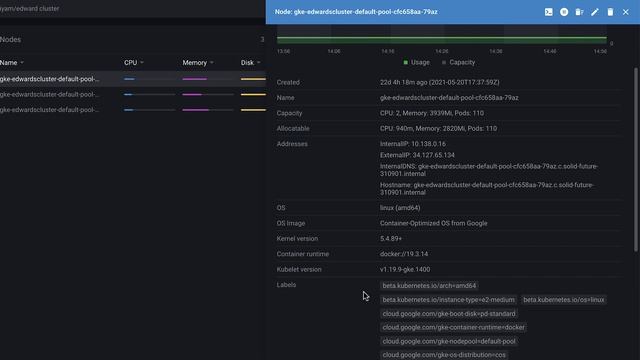The width and height of the screenshot is (640, 360).
Task: Drain the node using the drain icon
Action: click(579, 12)
